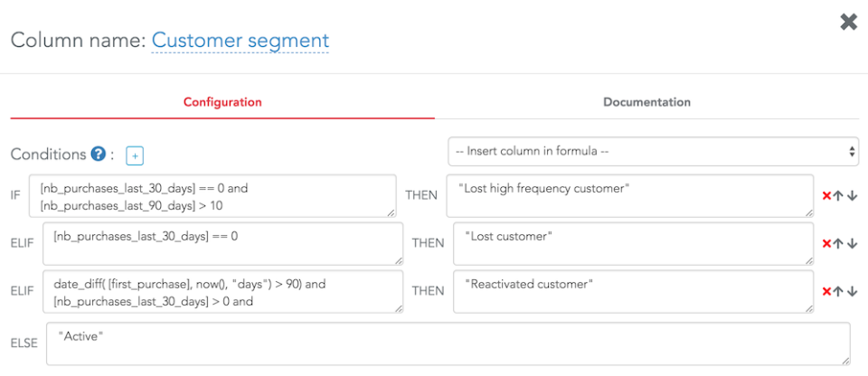The image size is (868, 376).
Task: Move the "Reactivated customer" condition up
Action: (x=839, y=291)
